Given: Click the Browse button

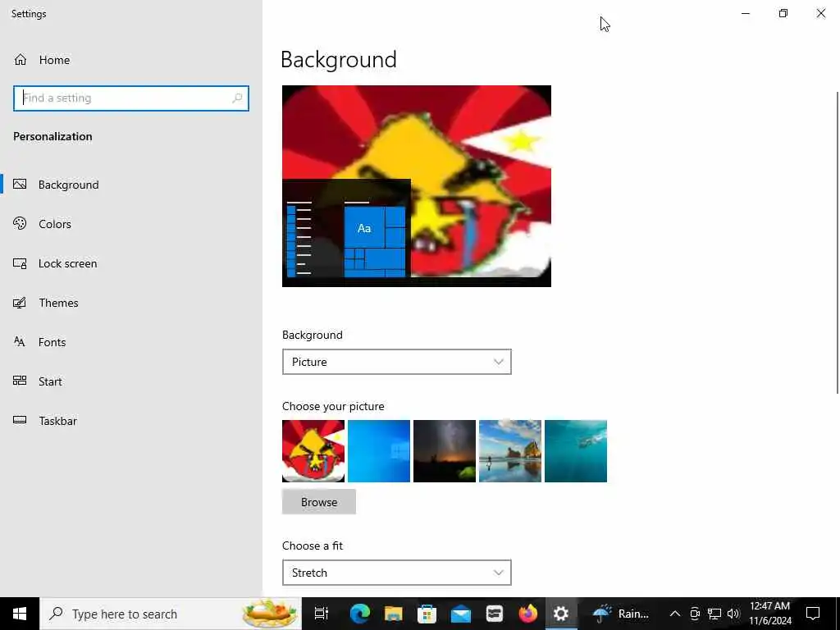Looking at the screenshot, I should point(319,502).
